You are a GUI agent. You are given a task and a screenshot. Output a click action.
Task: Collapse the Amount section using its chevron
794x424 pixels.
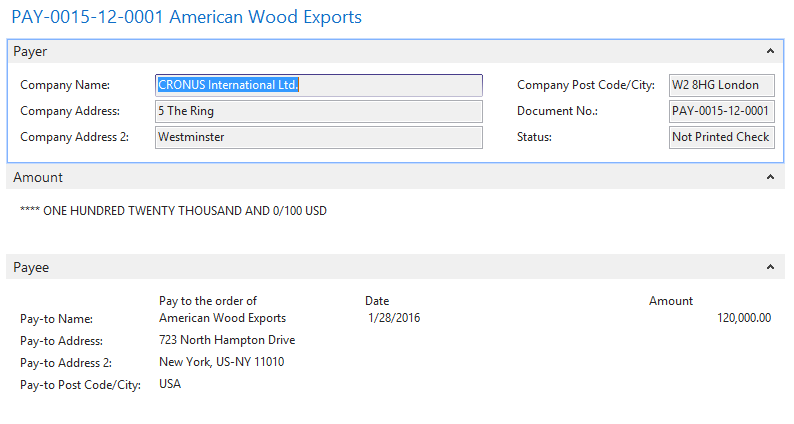coord(770,177)
